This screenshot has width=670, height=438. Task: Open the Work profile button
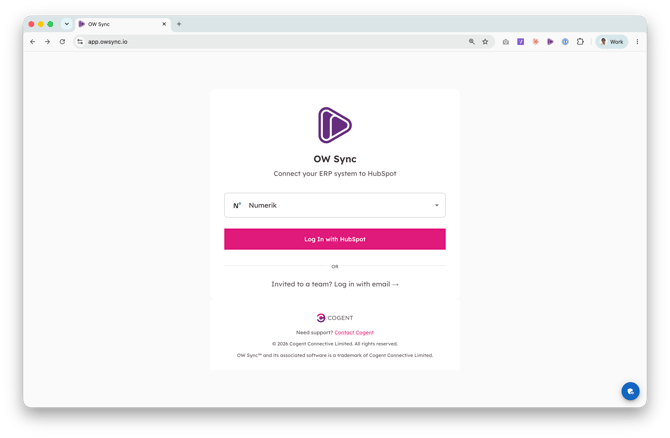(x=611, y=42)
